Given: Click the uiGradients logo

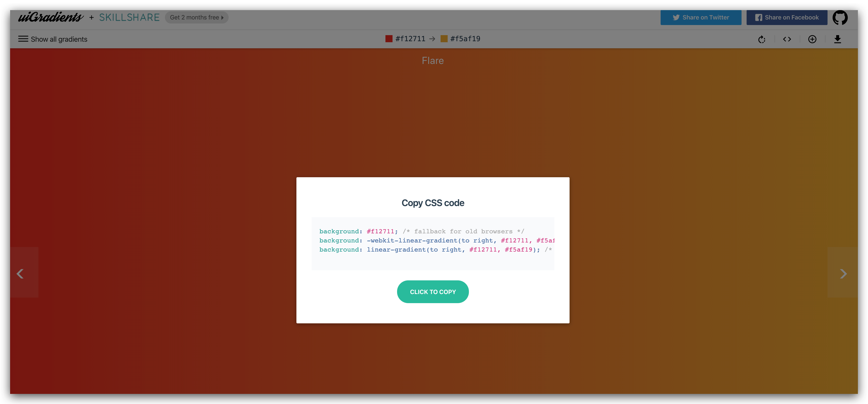Looking at the screenshot, I should pyautogui.click(x=51, y=17).
